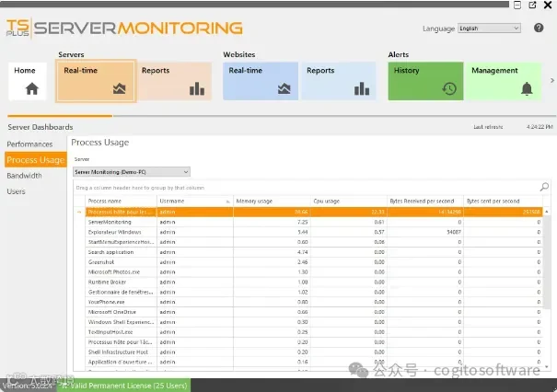Sort by Username column header
Image resolution: width=557 pixels, height=392 pixels.
(x=194, y=201)
